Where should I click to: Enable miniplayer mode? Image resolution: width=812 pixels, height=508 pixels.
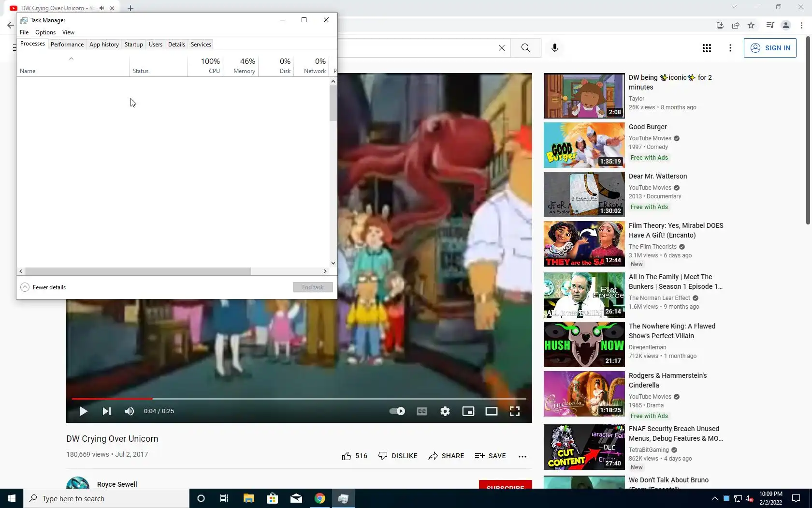(468, 411)
